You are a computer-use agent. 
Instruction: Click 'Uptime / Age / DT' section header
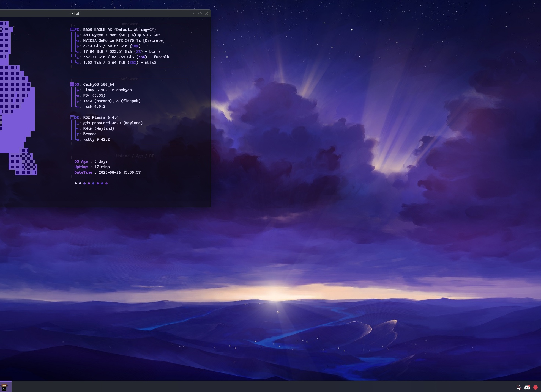click(x=135, y=156)
